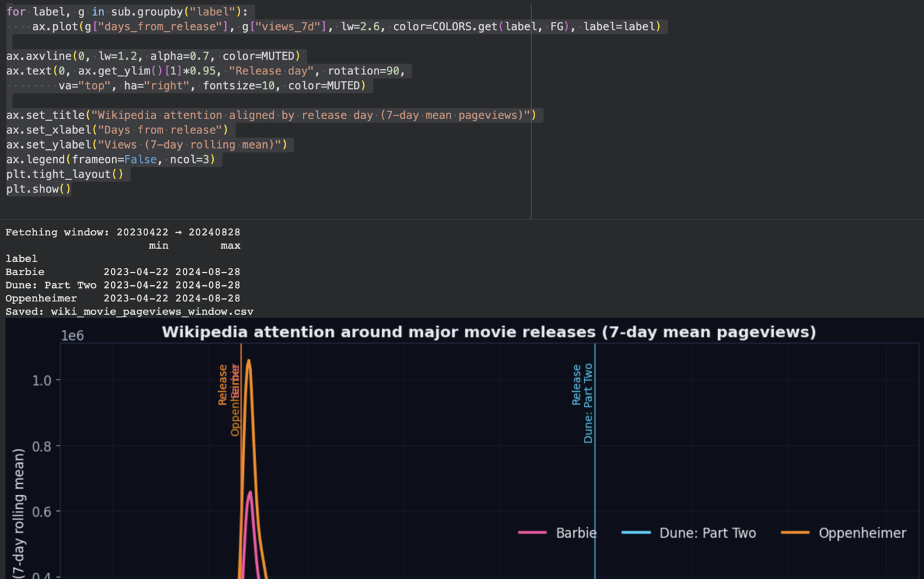Click the peak of the orange Oppenheimer curve

coord(248,361)
